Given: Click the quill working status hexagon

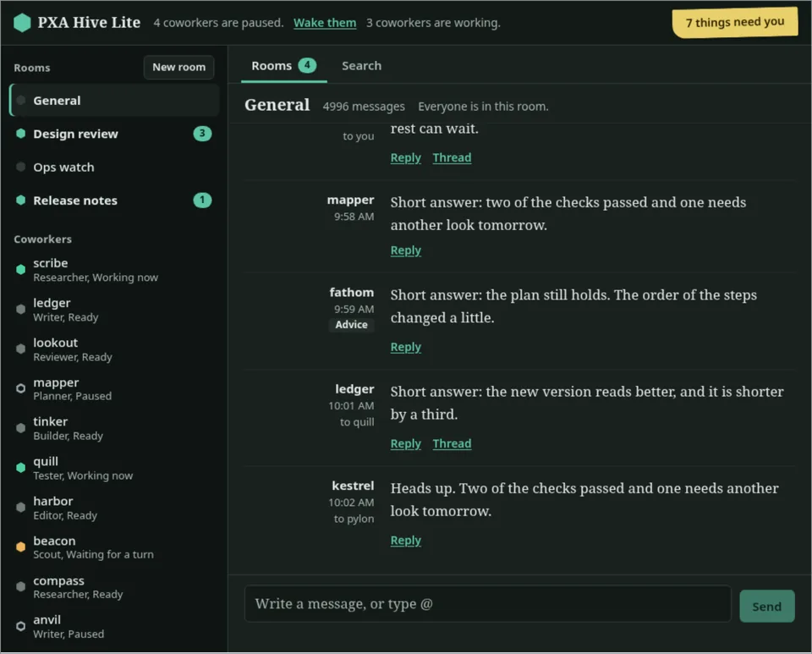Looking at the screenshot, I should (20, 468).
